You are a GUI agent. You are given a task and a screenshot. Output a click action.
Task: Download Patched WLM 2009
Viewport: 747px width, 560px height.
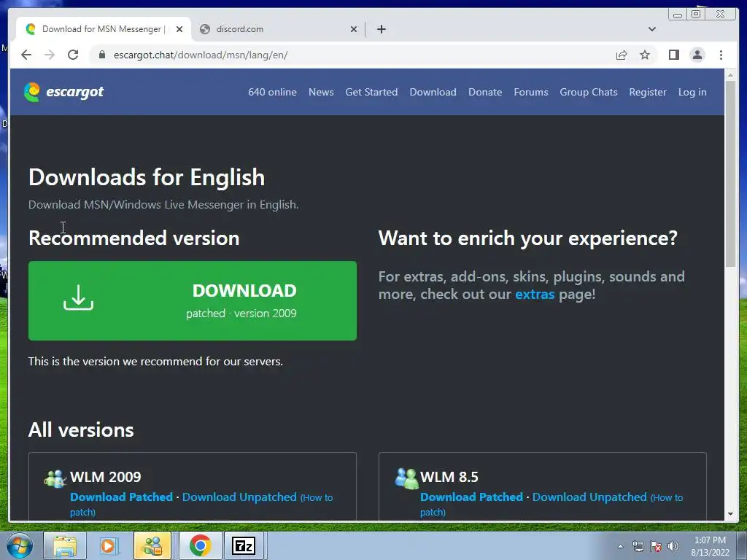(122, 497)
